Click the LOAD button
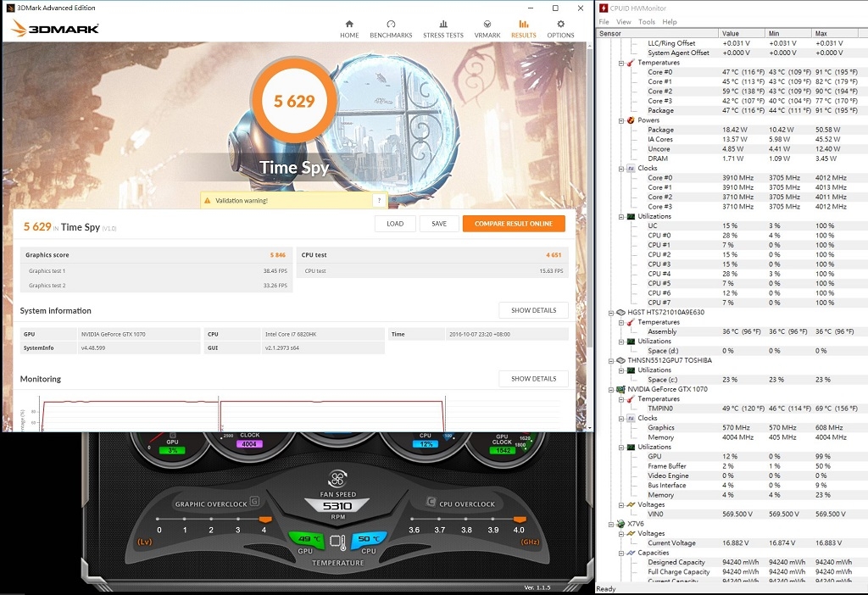 [x=395, y=224]
